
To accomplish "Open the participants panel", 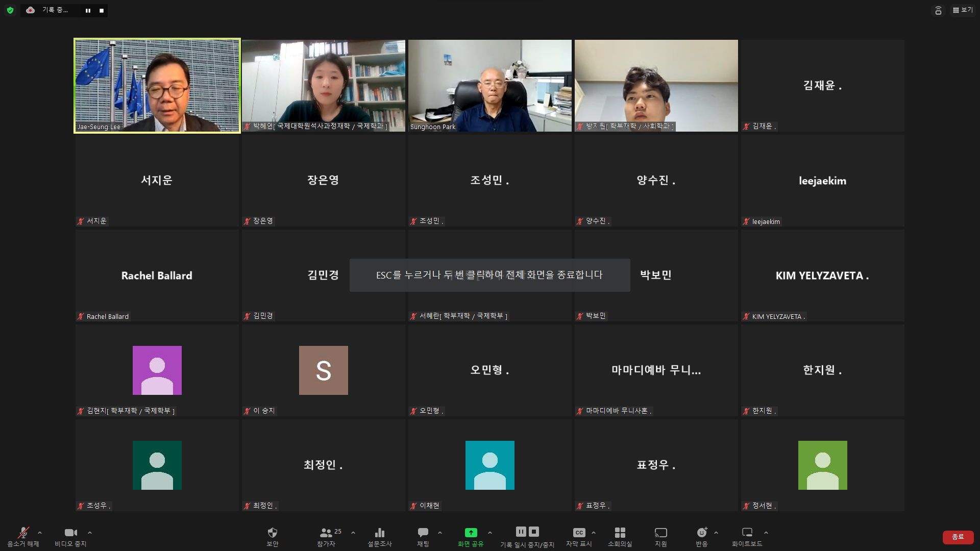I will pyautogui.click(x=326, y=533).
